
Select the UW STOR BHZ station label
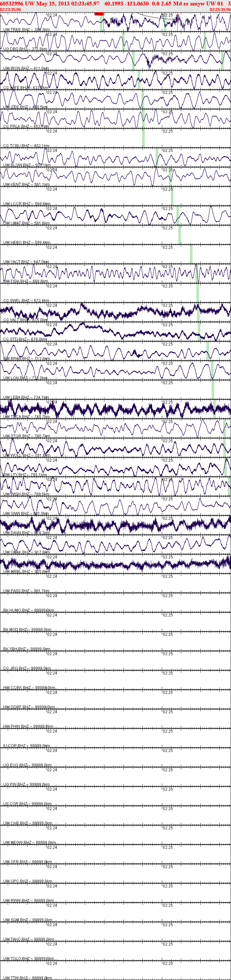pyautogui.click(x=27, y=436)
